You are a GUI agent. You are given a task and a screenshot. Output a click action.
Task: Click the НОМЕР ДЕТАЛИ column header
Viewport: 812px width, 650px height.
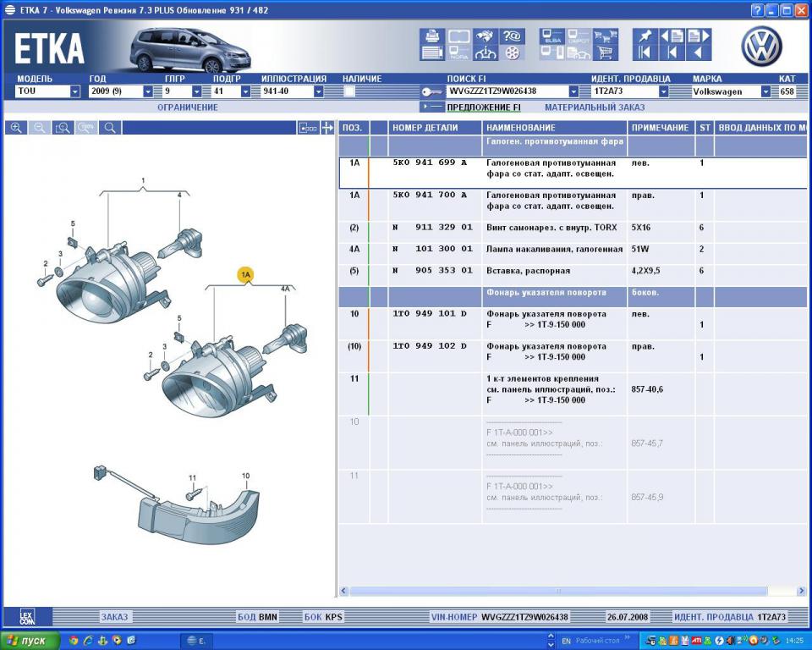(x=435, y=128)
